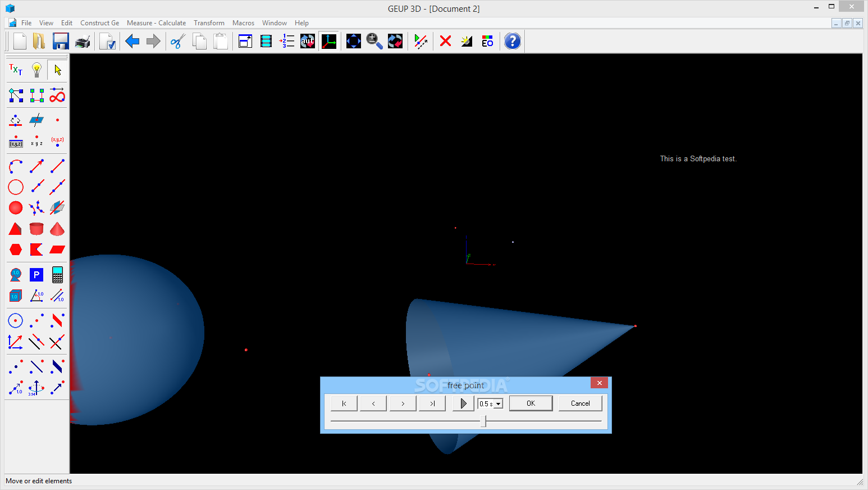868x490 pixels.
Task: Open the View menu
Action: click(46, 23)
